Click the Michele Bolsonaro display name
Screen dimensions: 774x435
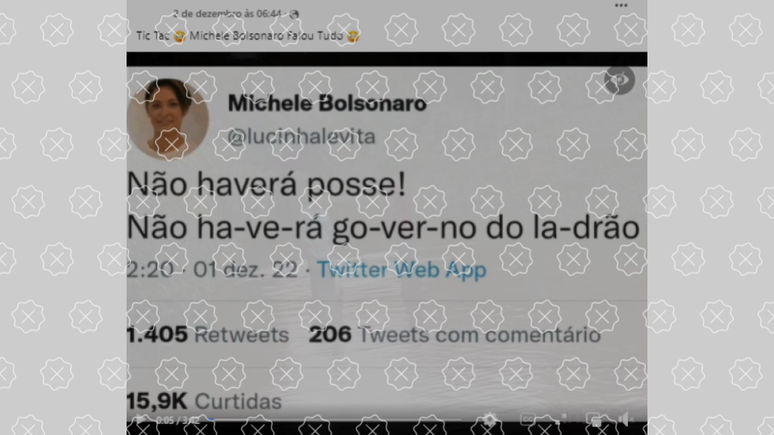[327, 103]
